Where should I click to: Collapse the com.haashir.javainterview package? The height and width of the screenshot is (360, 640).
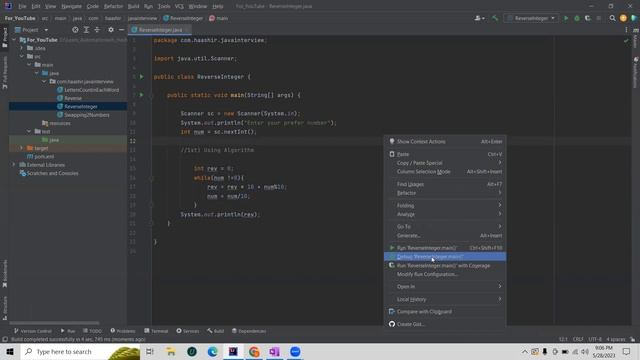[x=44, y=82]
